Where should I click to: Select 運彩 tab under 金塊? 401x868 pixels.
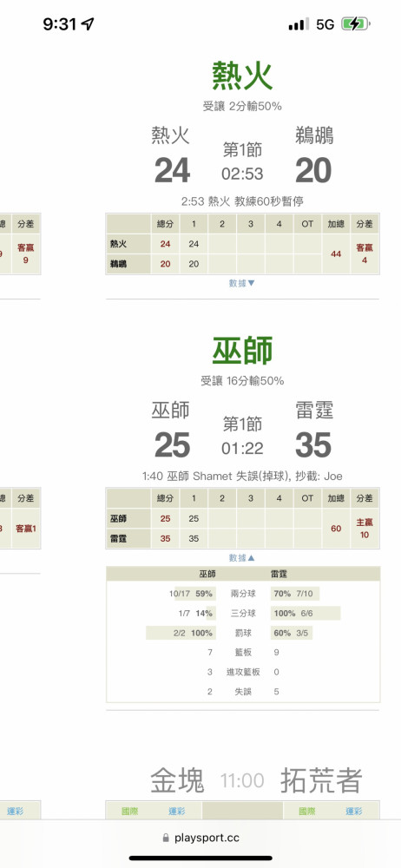pos(177,811)
